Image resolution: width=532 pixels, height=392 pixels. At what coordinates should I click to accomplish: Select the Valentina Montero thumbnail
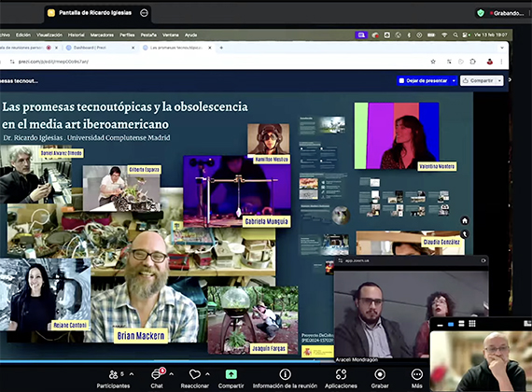coord(397,135)
